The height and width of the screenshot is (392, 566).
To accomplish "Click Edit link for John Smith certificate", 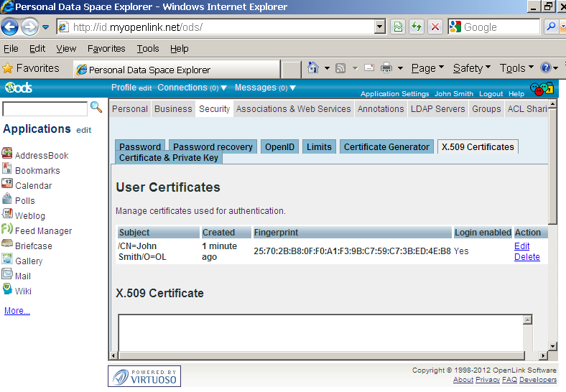I will tap(522, 246).
